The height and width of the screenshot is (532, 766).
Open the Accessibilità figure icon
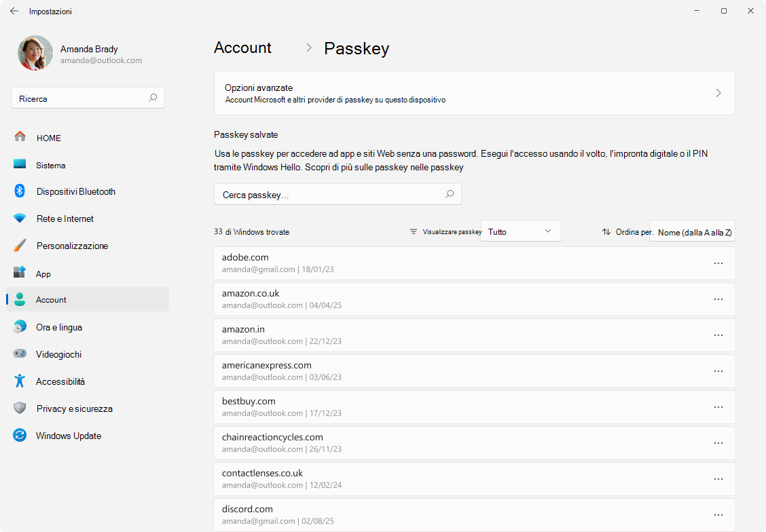point(20,381)
